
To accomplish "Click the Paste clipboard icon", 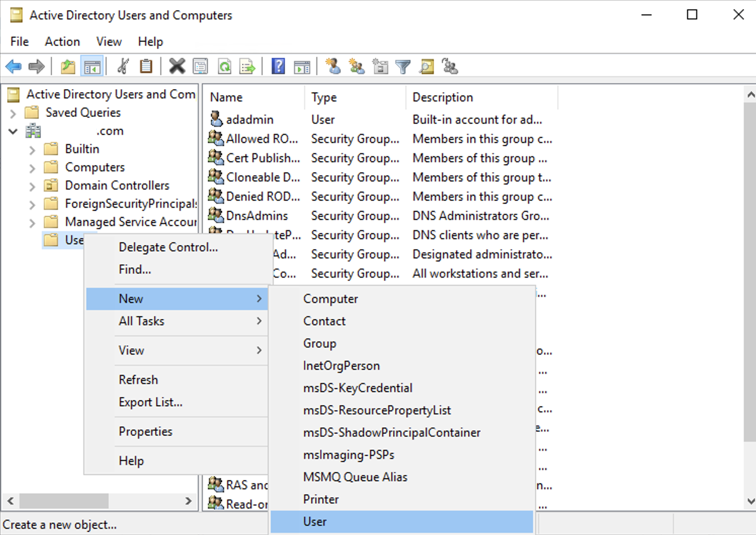I will (146, 66).
